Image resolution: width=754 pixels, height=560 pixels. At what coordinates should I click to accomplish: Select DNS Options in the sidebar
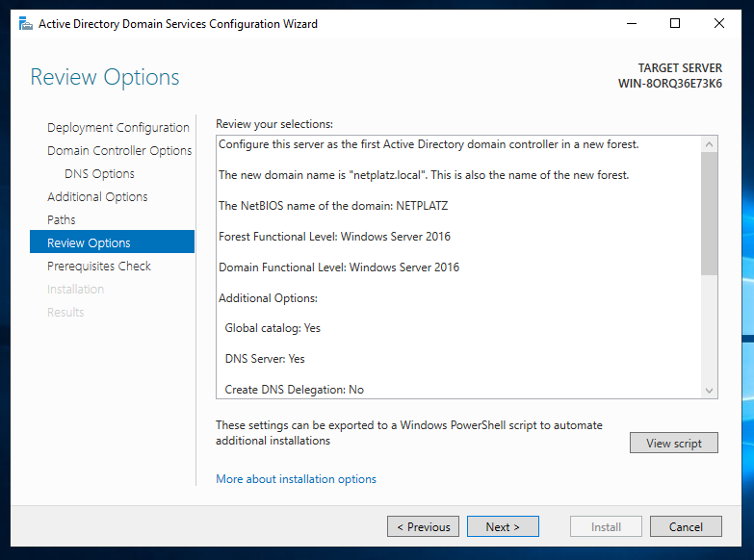99,173
